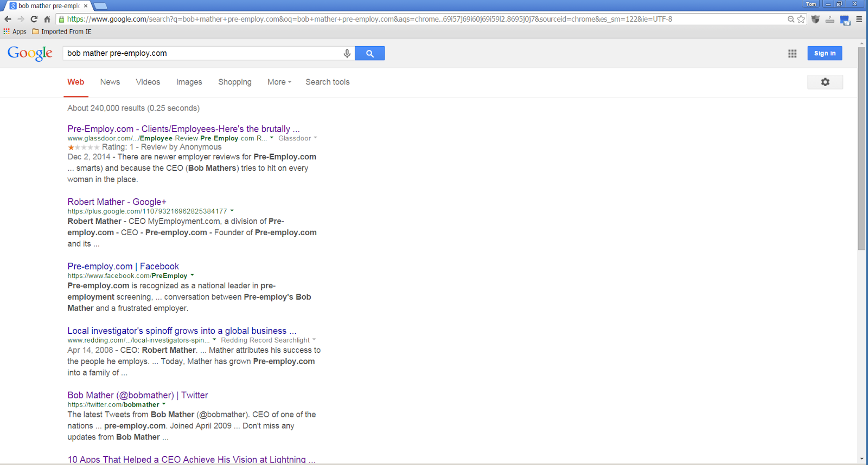Click the green padlock in the address bar
This screenshot has width=868, height=465.
pyautogui.click(x=61, y=19)
